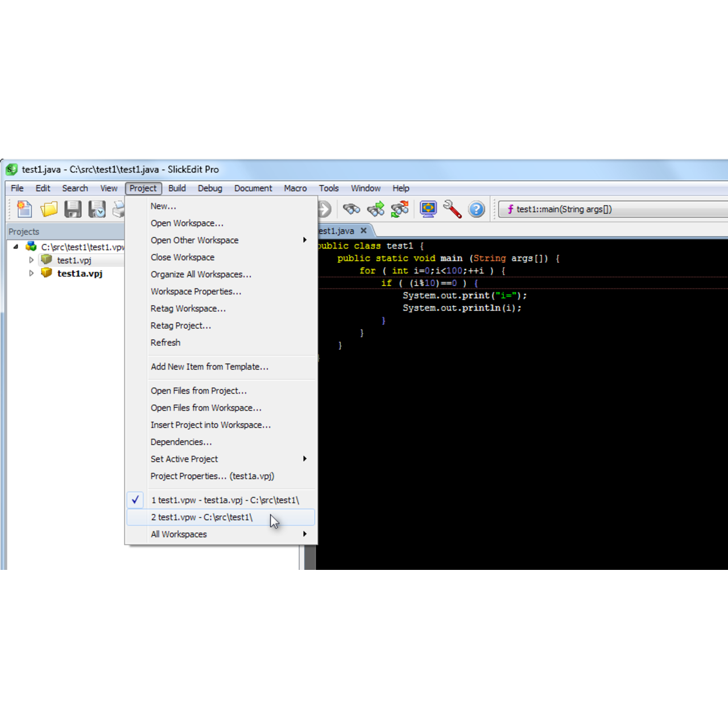The image size is (728, 728).
Task: Click the test1::main function selector box
Action: point(611,209)
